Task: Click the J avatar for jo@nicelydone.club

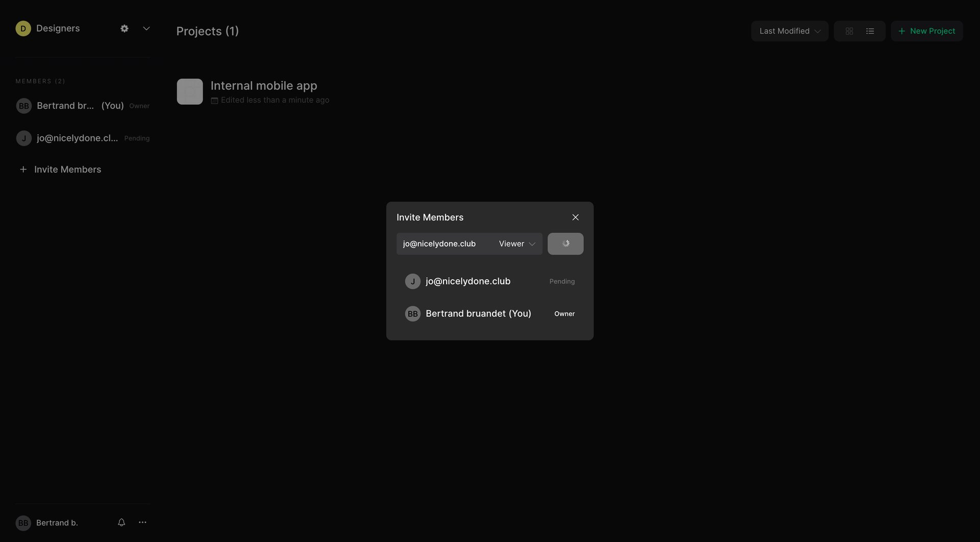Action: pos(412,281)
